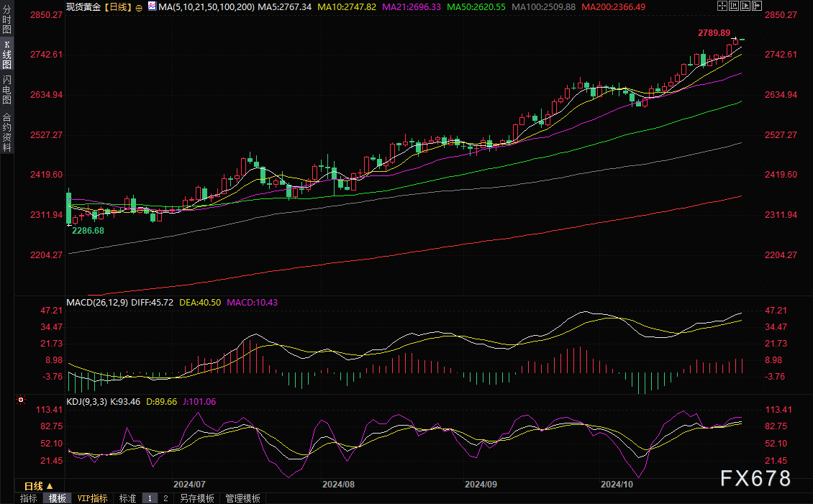Select the 模板 tab at bottom

pyautogui.click(x=57, y=498)
